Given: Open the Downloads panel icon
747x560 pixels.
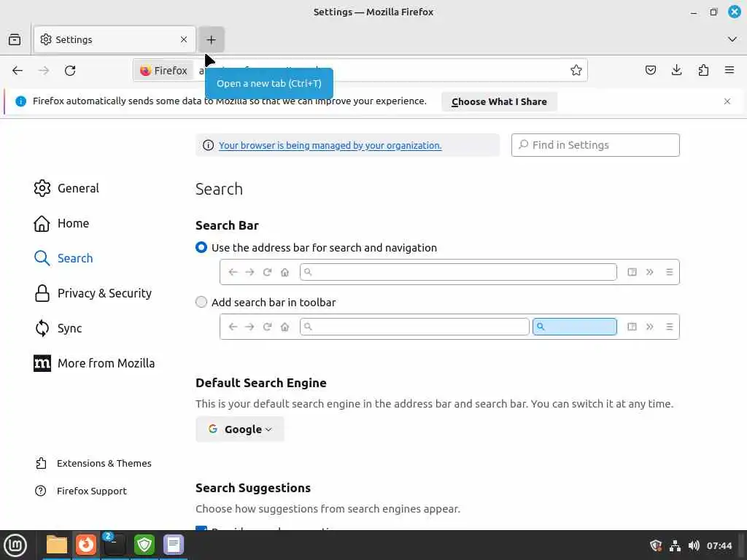Looking at the screenshot, I should [x=677, y=71].
